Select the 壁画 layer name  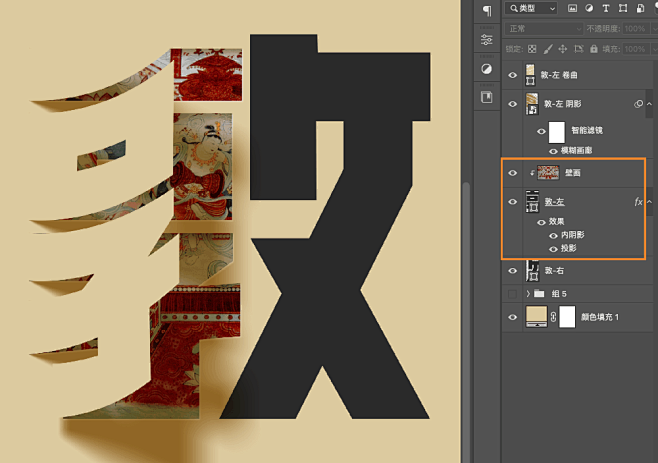572,173
